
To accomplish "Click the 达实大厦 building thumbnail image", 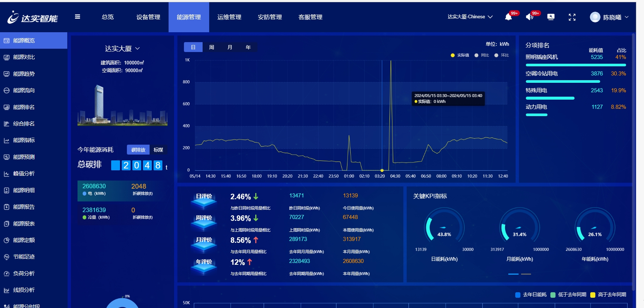I will (122, 105).
